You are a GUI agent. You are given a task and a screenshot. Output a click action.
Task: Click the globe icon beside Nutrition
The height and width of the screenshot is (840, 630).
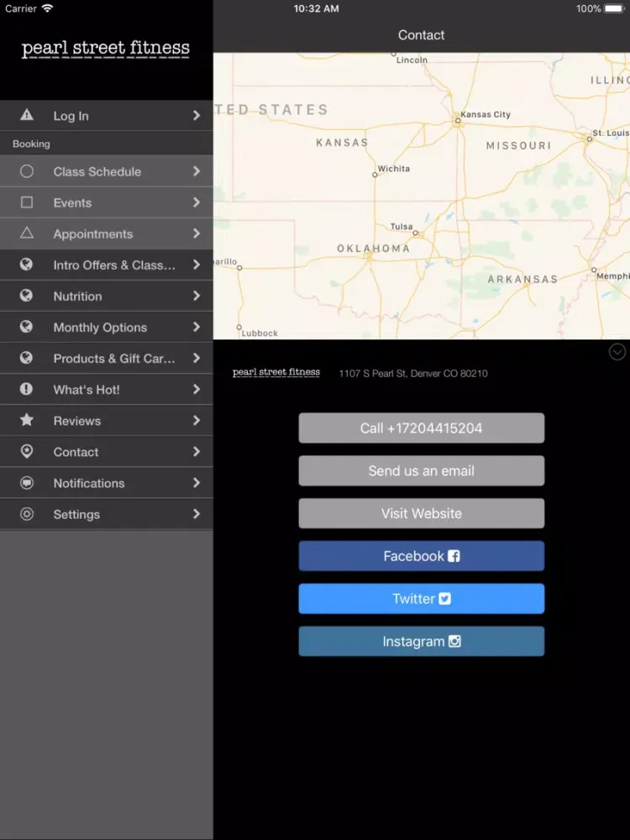coord(26,295)
